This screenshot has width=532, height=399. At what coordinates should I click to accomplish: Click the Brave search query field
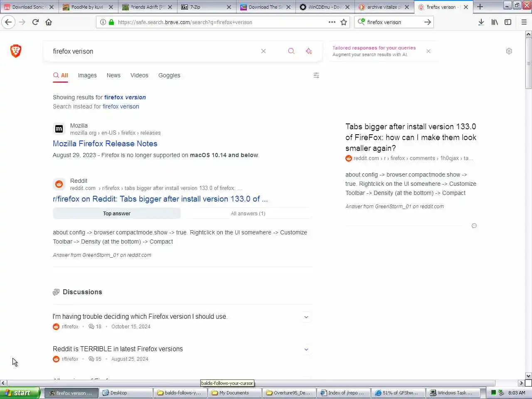[x=154, y=51]
